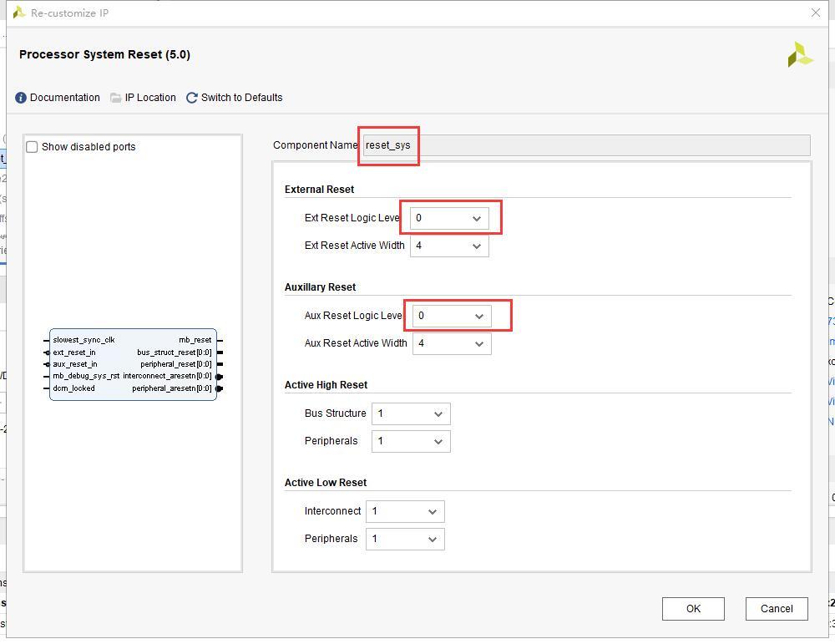Click the ext_reset_in port on IP symbol
This screenshot has height=644, width=835.
pyautogui.click(x=74, y=352)
